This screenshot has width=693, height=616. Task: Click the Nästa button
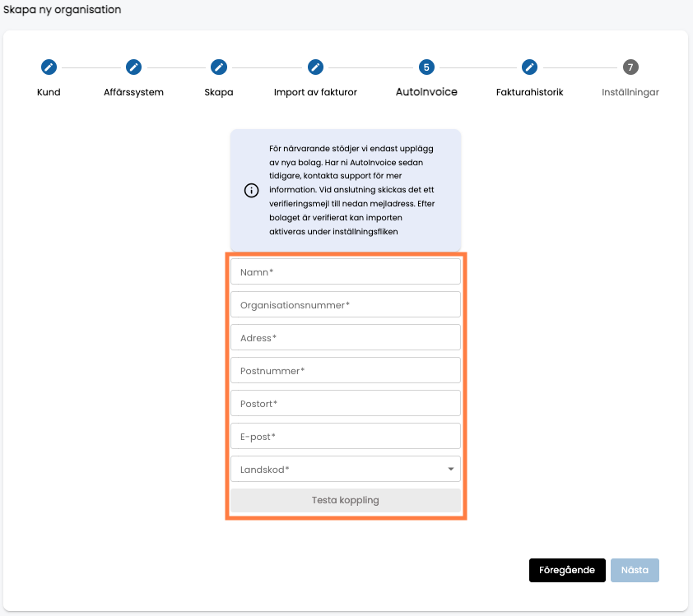click(x=635, y=570)
